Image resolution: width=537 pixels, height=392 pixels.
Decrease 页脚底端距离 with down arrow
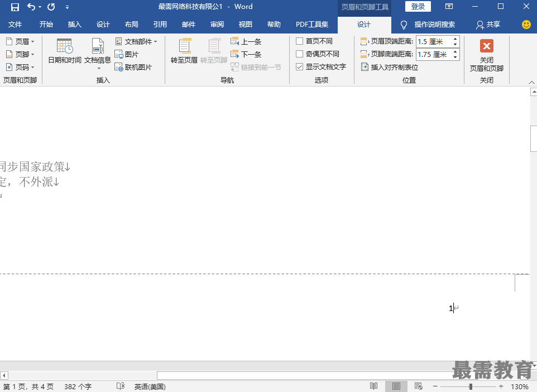(x=455, y=57)
